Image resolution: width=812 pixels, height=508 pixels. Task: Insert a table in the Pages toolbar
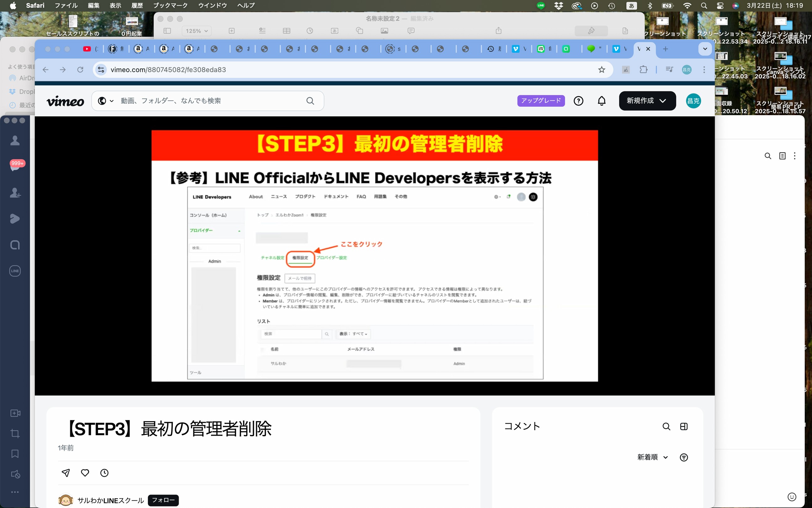coord(286,30)
